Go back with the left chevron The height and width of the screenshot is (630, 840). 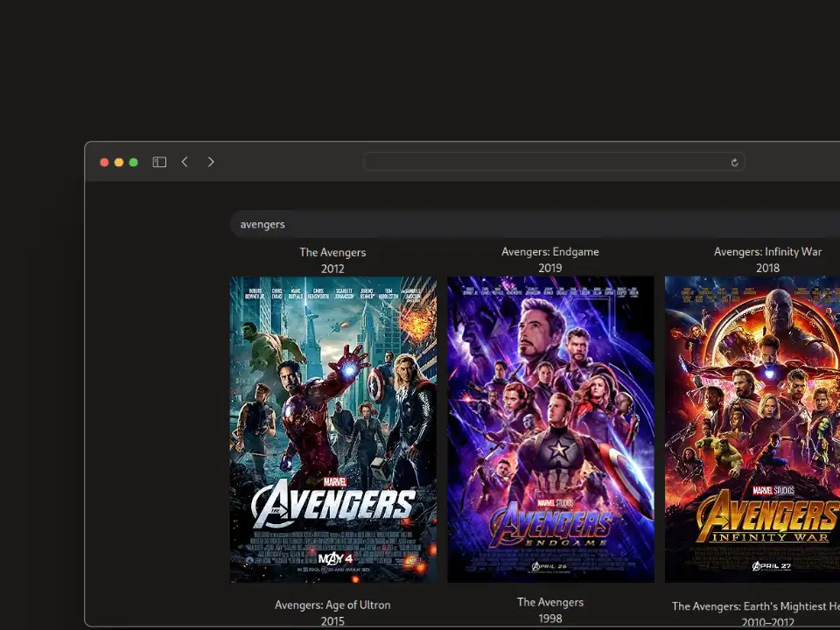[x=185, y=162]
